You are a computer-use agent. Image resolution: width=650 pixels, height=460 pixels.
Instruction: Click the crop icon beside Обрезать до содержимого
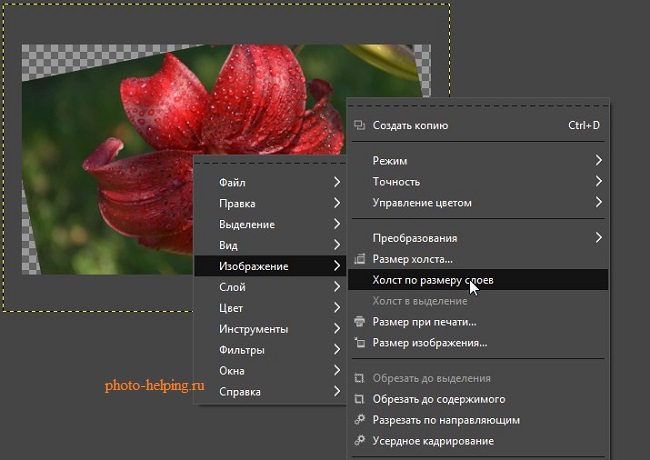(x=359, y=399)
